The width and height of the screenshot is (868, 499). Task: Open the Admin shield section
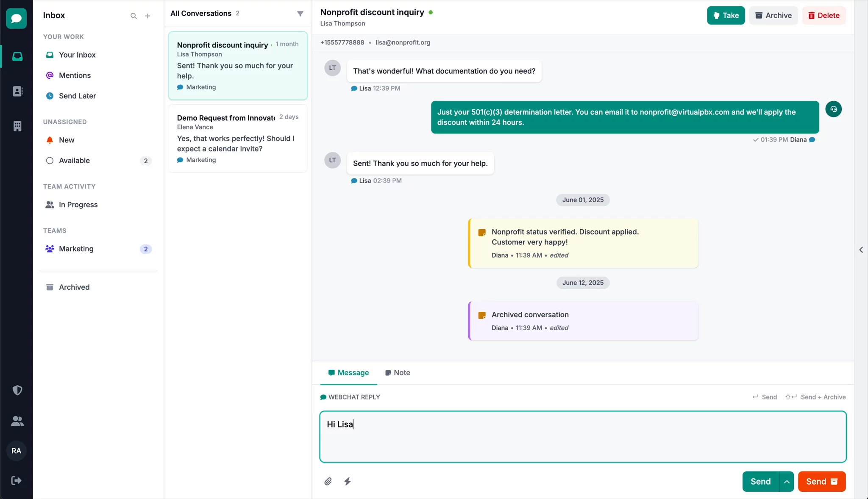(x=17, y=390)
